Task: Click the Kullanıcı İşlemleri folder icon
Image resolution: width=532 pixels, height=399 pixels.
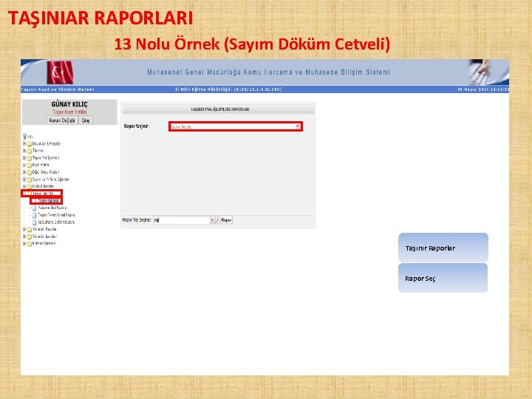Action: pos(30,244)
